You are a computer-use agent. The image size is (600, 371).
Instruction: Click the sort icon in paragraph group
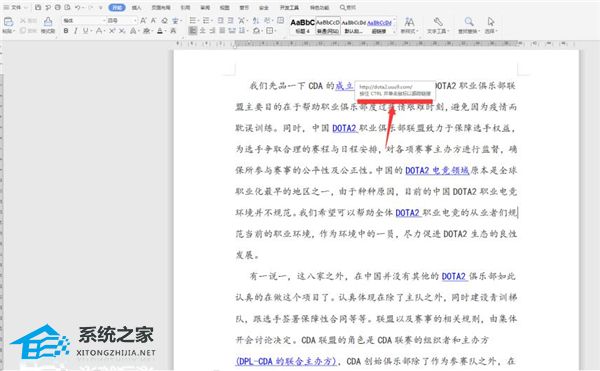point(256,20)
